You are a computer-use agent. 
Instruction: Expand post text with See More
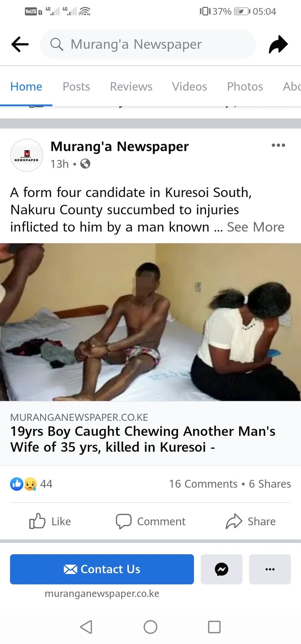pyautogui.click(x=255, y=227)
